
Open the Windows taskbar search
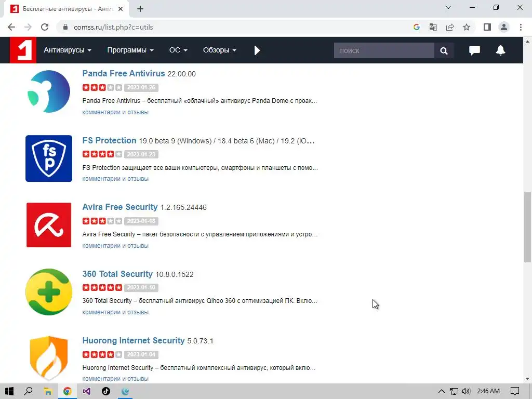[28, 391]
